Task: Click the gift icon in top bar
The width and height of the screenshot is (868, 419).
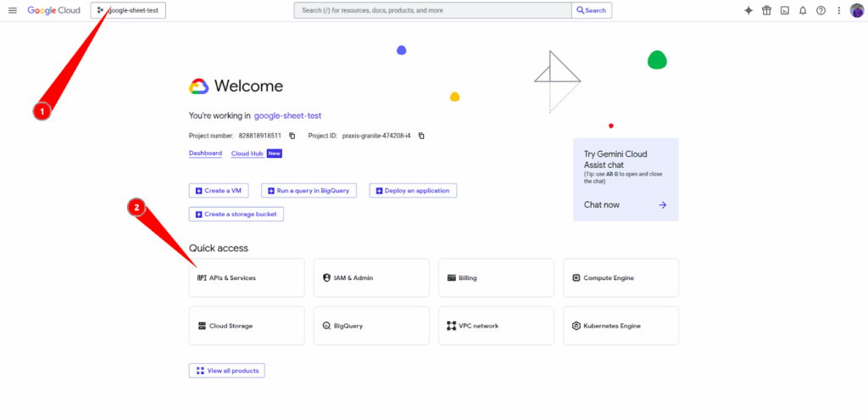Action: pos(766,10)
